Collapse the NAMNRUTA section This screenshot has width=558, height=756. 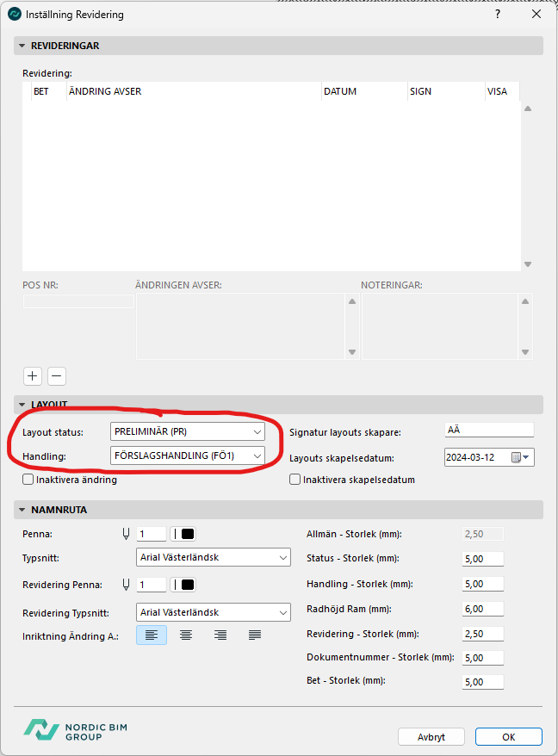[x=21, y=510]
